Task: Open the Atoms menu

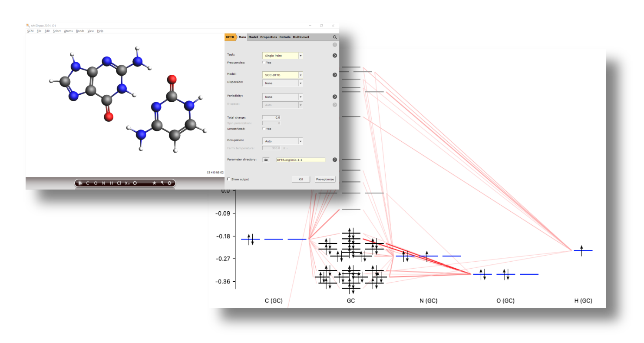Action: (68, 31)
